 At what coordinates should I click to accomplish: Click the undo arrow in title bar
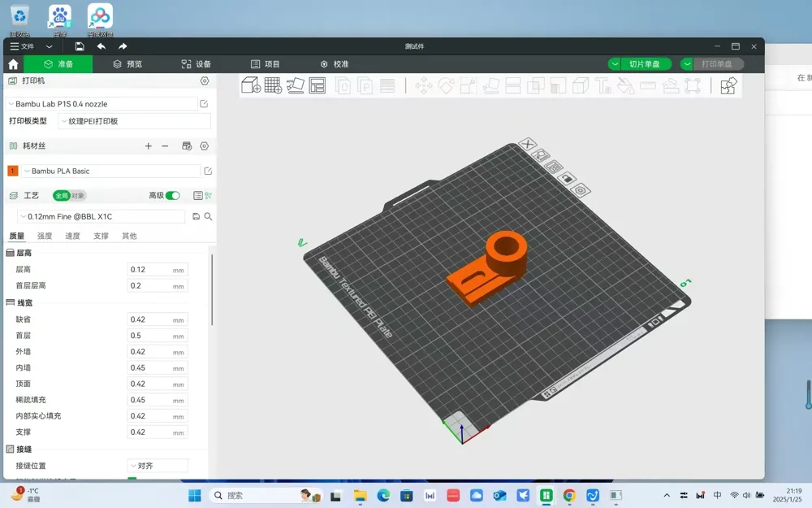101,46
